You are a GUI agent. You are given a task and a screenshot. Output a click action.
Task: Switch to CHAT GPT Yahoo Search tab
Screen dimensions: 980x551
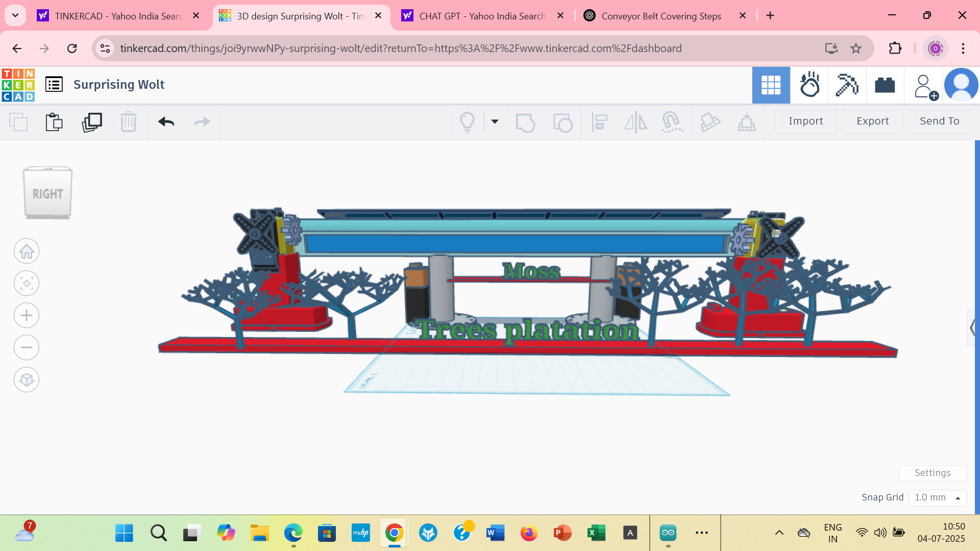[x=482, y=16]
